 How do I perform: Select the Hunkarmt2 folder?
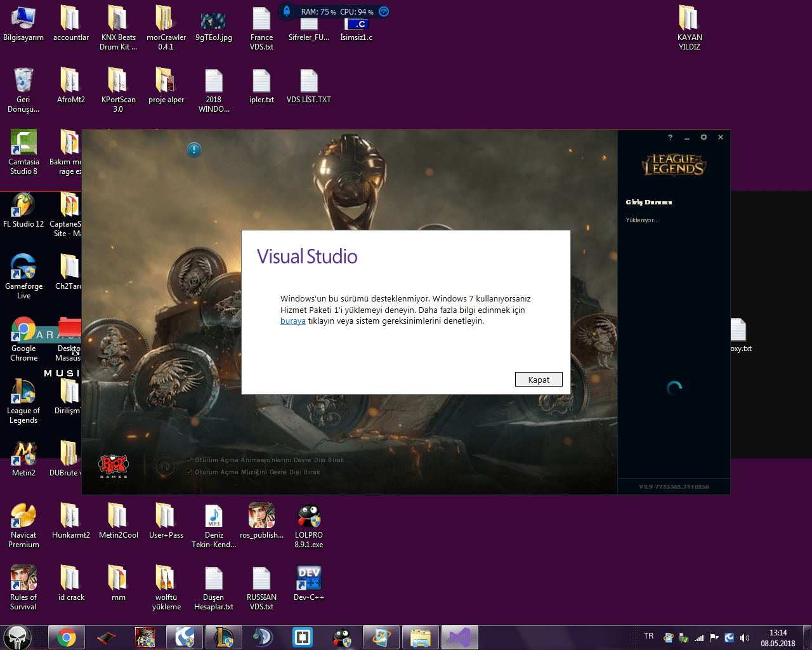71,521
